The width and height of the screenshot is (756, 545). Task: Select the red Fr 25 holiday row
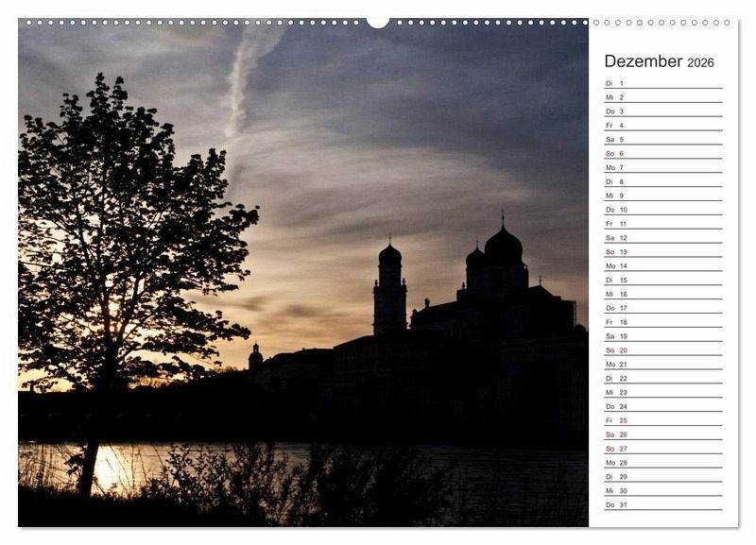[662, 420]
